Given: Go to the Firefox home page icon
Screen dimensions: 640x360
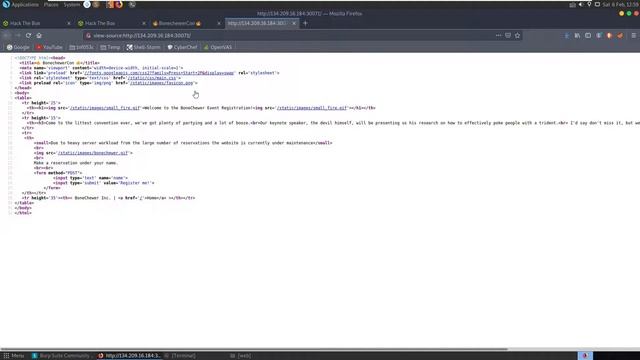Looking at the screenshot, I should pos(39,36).
